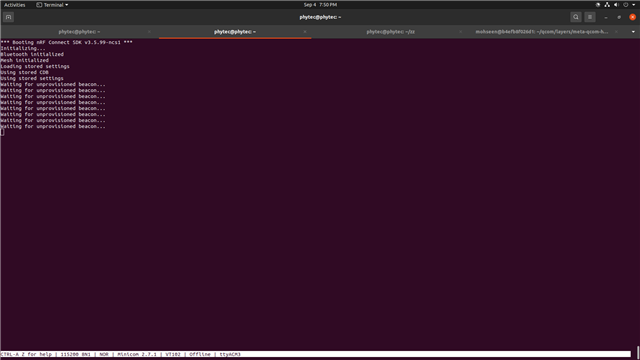Image resolution: width=640 pixels, height=360 pixels.
Task: Click 'ttyACM3' in status bar
Action: (x=230, y=354)
